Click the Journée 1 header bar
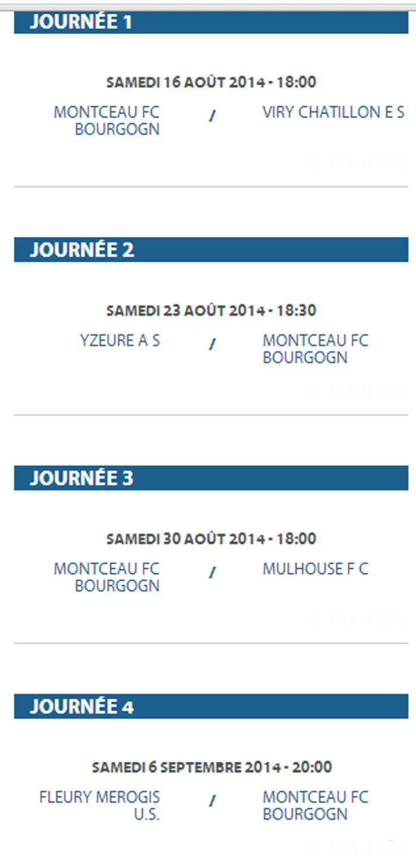Image resolution: width=416 pixels, height=868 pixels. pos(211,22)
